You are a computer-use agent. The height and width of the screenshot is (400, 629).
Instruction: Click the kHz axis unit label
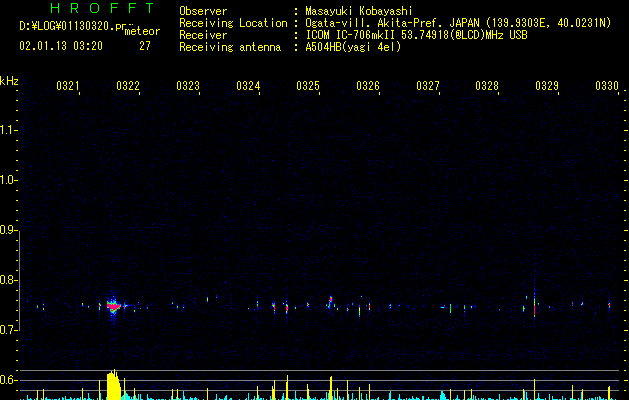[x=9, y=81]
